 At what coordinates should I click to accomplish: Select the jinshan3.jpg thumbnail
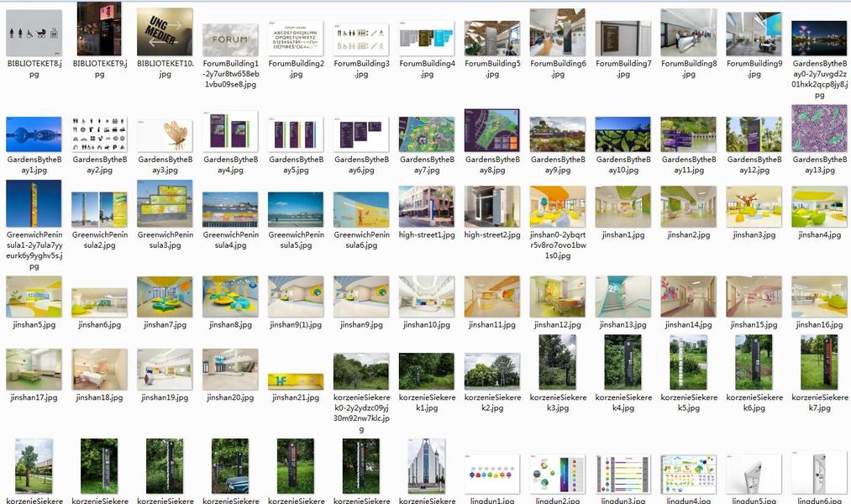click(x=754, y=207)
